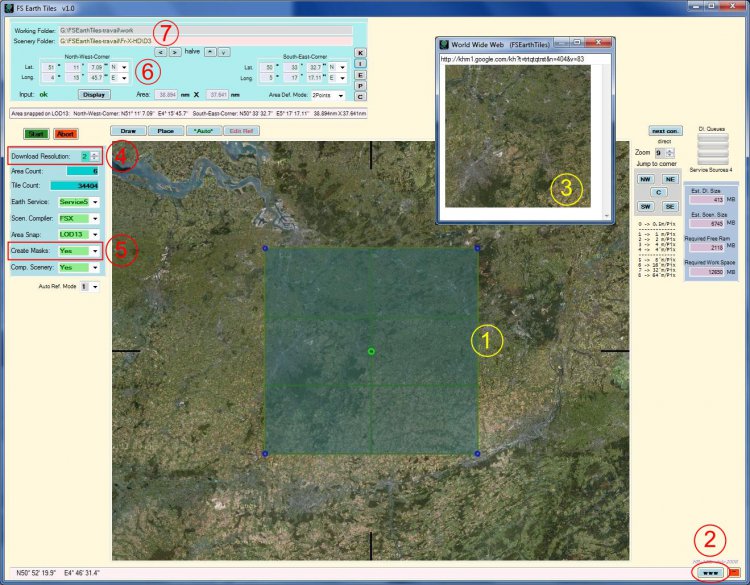Center map with the C jump button
Image resolution: width=750 pixels, height=585 pixels.
659,192
